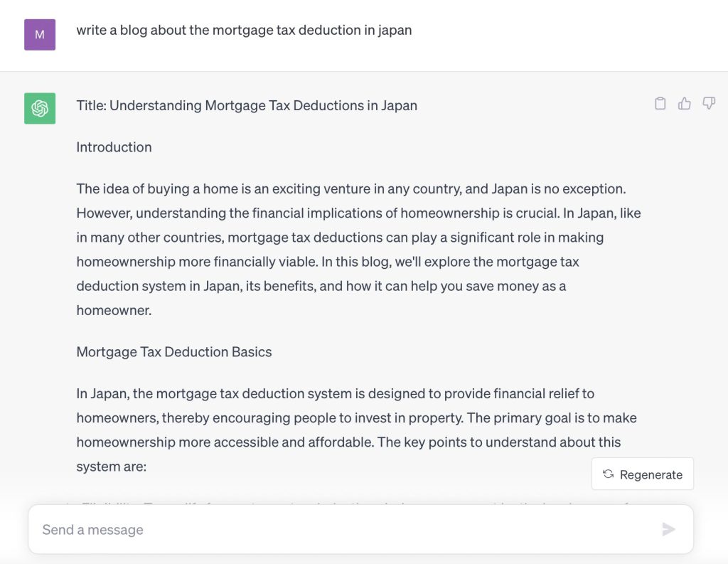This screenshot has height=564, width=728.
Task: Click the user prompt about mortgage tax deduction
Action: (x=244, y=30)
